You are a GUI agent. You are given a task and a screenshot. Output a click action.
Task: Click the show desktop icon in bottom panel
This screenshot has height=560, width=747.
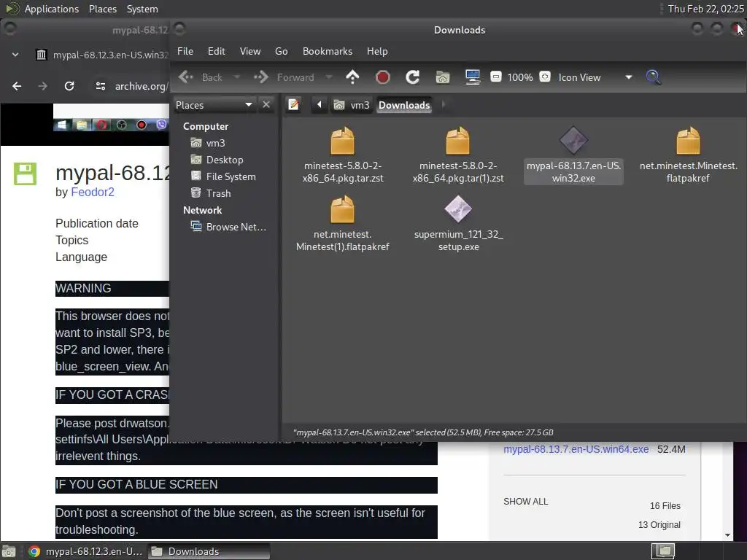(x=9, y=551)
